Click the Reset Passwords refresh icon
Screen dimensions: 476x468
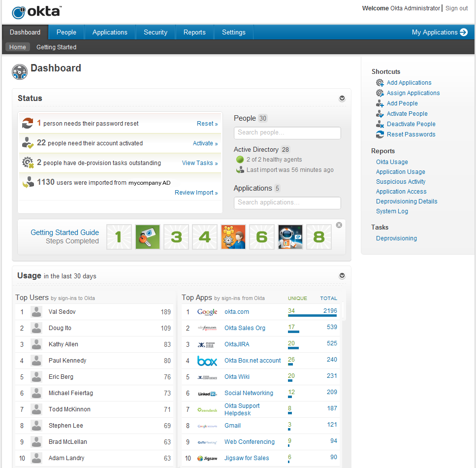[x=380, y=134]
